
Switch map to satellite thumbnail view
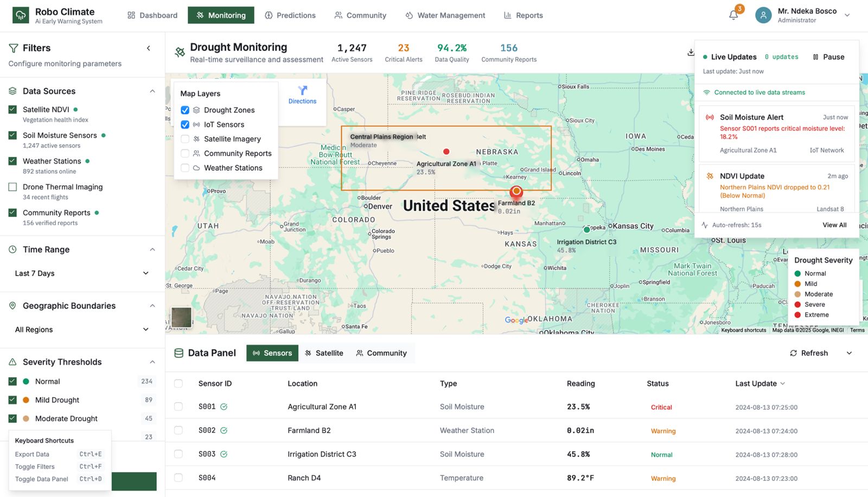click(181, 318)
